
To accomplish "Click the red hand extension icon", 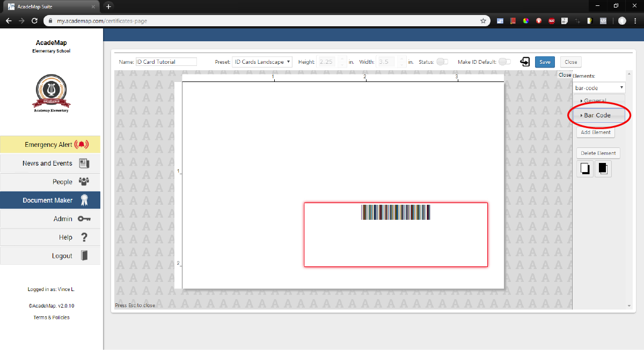I will 539,21.
